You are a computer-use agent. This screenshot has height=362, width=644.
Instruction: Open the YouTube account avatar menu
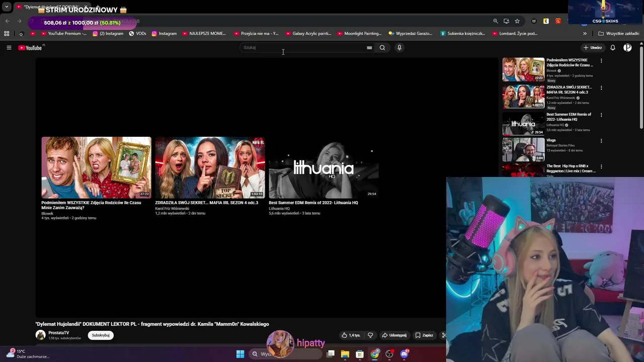[627, 48]
